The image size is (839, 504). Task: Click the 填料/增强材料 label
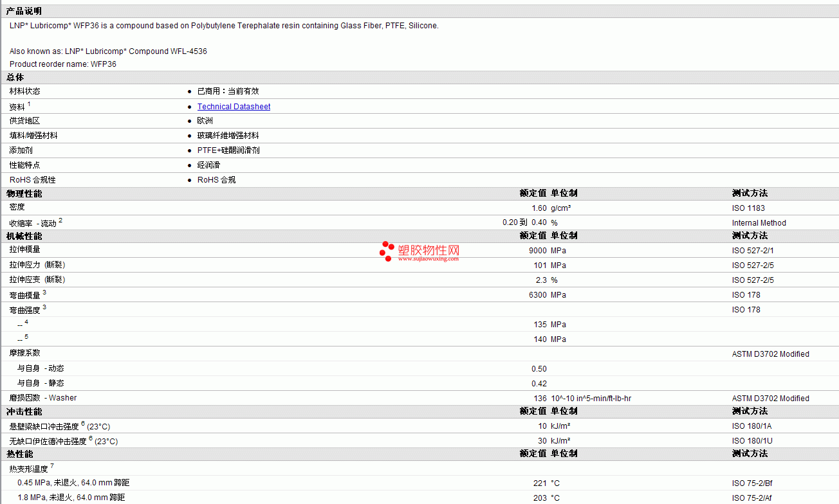coord(33,136)
